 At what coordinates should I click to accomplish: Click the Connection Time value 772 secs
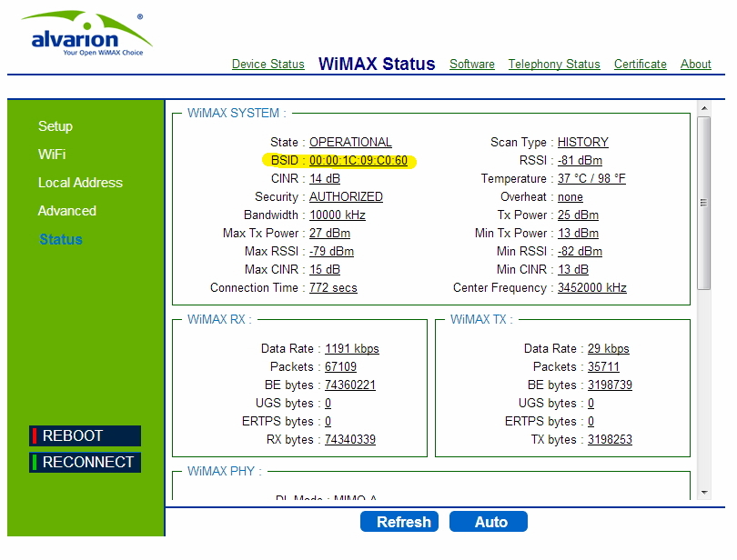pyautogui.click(x=333, y=287)
